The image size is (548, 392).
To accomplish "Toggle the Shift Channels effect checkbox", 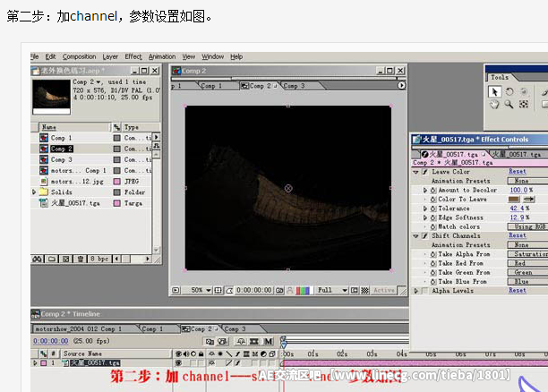I will point(424,236).
